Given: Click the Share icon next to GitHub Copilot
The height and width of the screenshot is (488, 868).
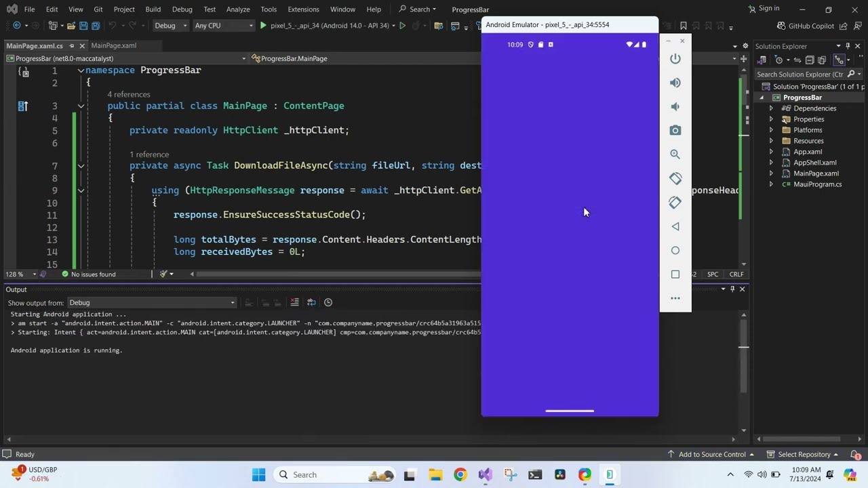Looking at the screenshot, I should click(843, 26).
